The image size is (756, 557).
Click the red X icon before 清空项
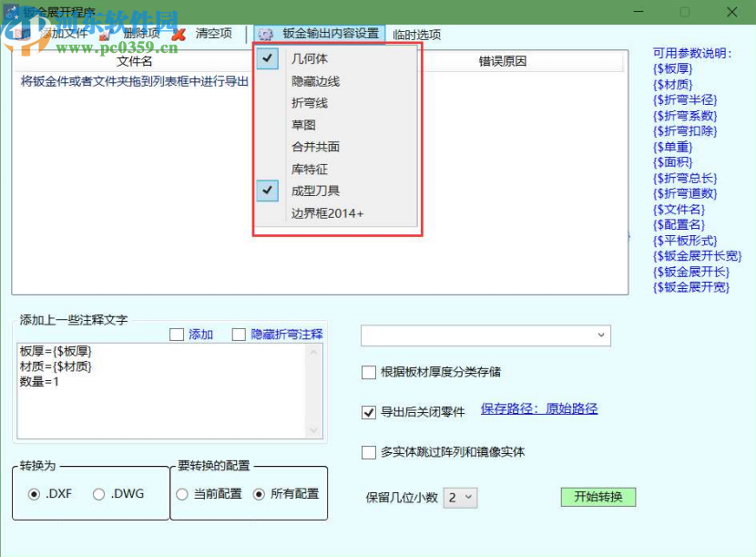pyautogui.click(x=179, y=35)
